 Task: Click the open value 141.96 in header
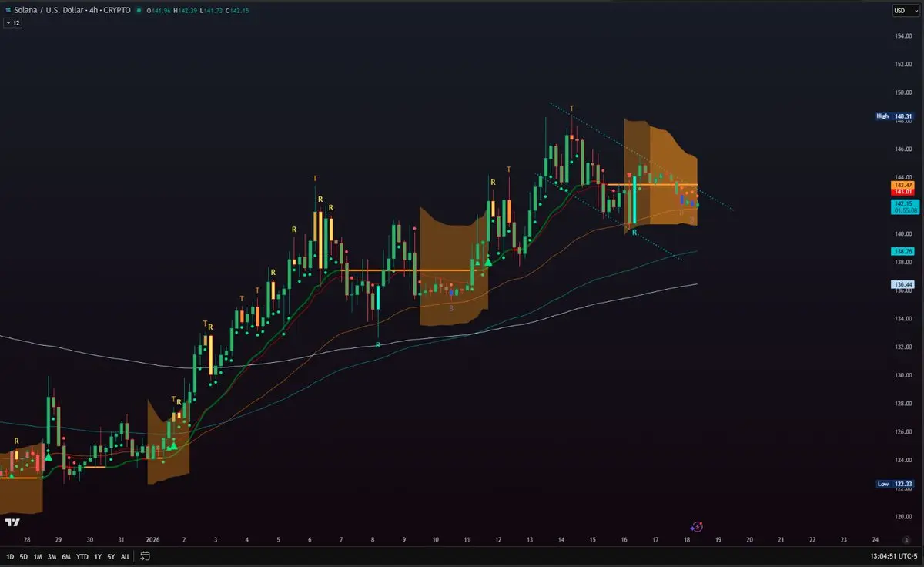[159, 11]
